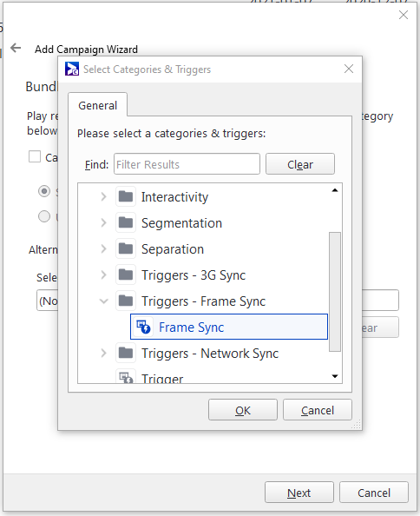Click the Frame Sync trigger icon
The width and height of the screenshot is (420, 516).
coord(143,327)
